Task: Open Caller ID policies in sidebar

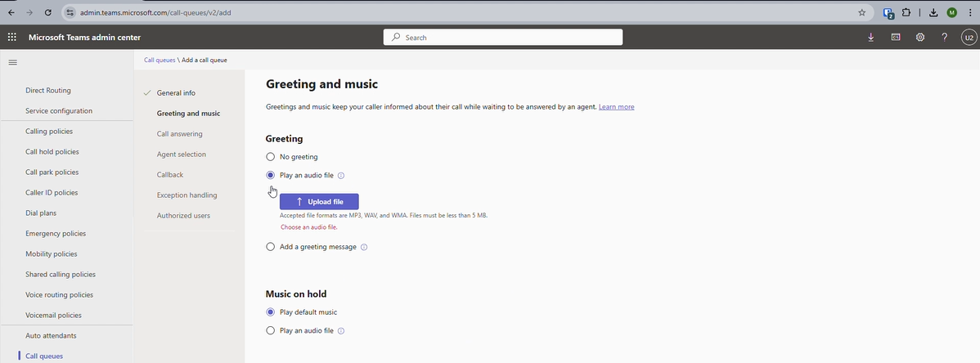Action: (x=52, y=192)
